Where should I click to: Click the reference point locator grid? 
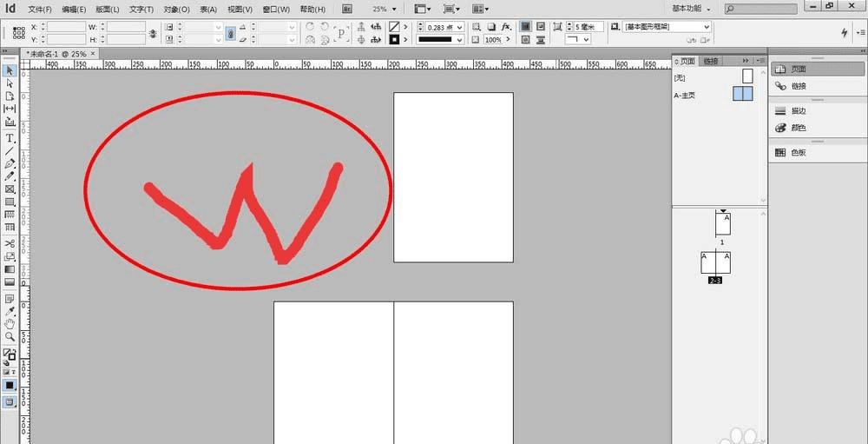pos(19,33)
